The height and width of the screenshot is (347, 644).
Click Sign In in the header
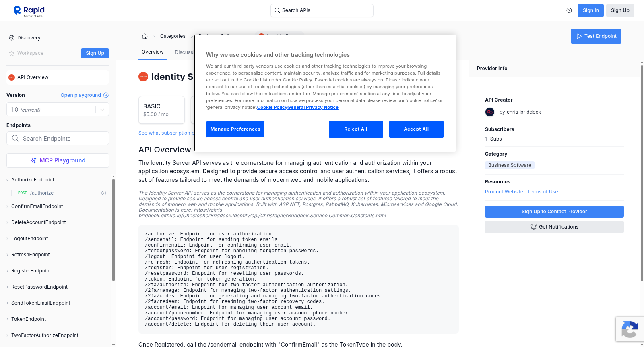[591, 10]
